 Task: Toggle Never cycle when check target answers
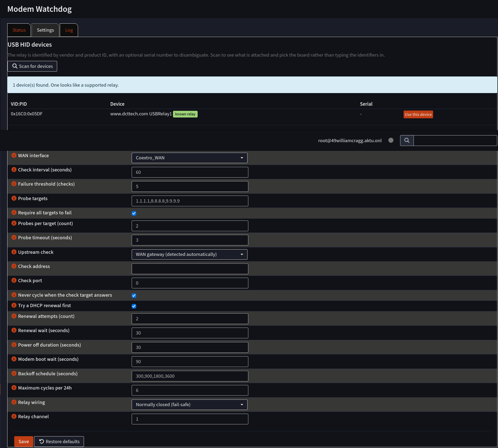[134, 295]
